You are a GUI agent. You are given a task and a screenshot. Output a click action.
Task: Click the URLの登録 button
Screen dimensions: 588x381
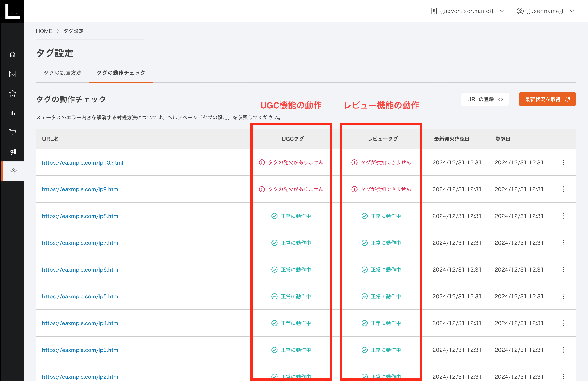[485, 99]
